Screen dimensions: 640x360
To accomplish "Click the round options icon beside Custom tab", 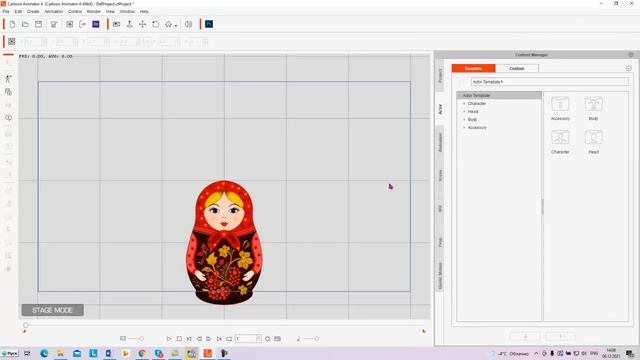I will click(629, 69).
